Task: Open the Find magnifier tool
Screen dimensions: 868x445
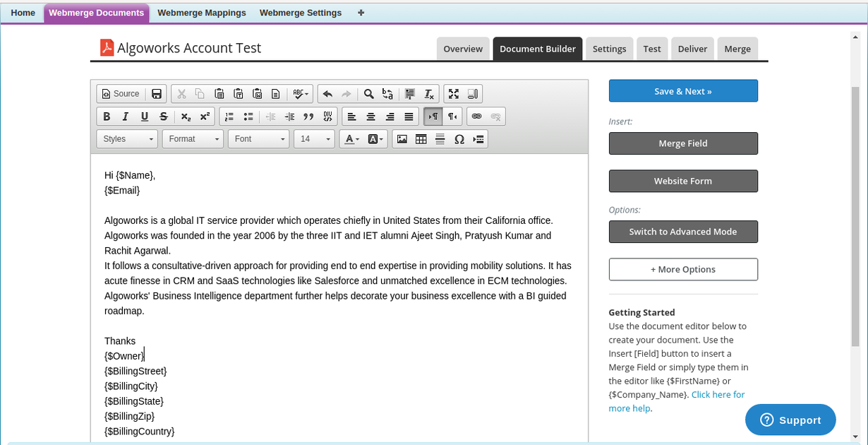Action: [x=368, y=94]
